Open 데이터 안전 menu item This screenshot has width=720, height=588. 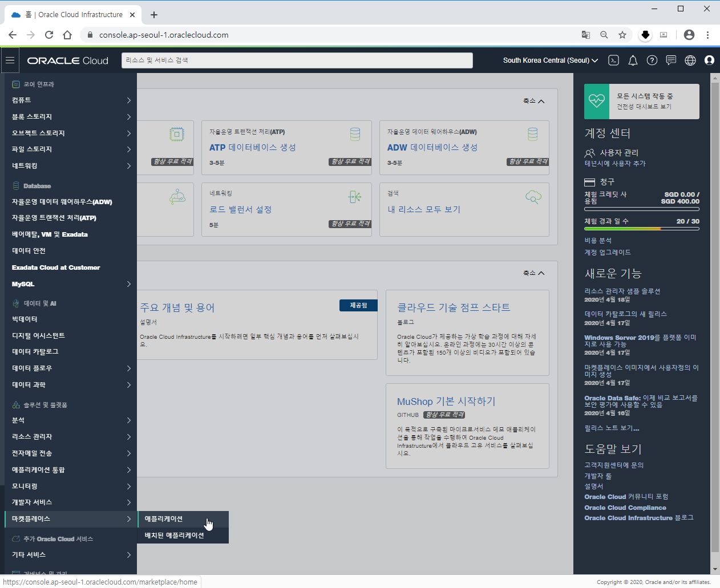[29, 251]
